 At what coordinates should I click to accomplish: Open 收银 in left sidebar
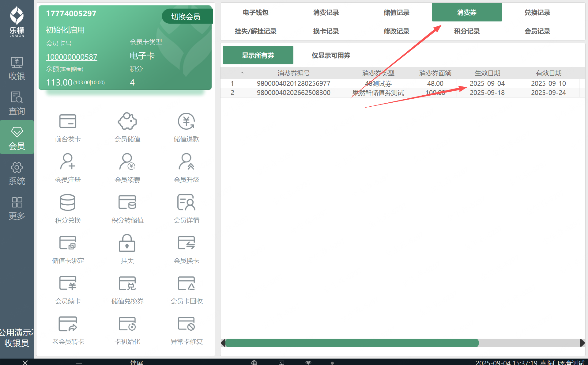17,69
